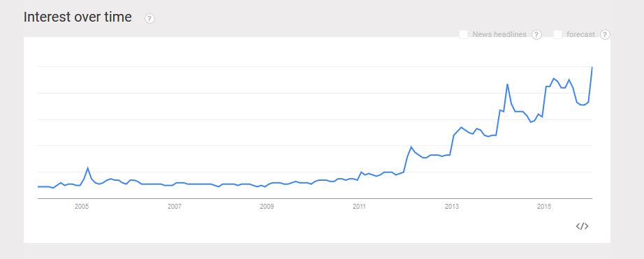Click the small spike near 2005 on line
The image size is (644, 259).
click(x=87, y=168)
